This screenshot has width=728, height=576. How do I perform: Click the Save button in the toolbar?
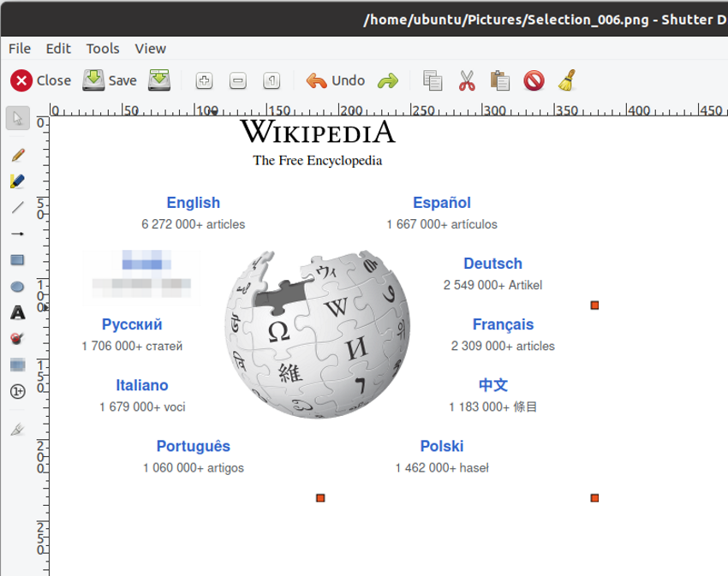coord(110,80)
